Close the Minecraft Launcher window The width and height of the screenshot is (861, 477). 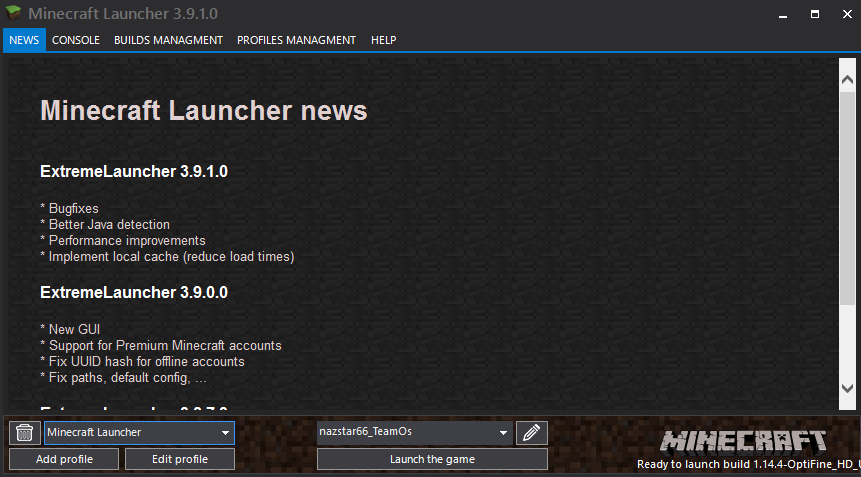(x=847, y=14)
